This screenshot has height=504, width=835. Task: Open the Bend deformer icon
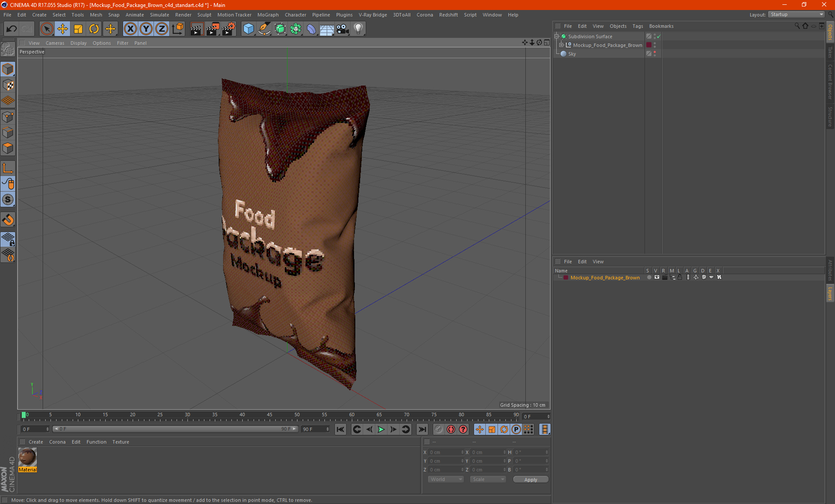coord(311,29)
